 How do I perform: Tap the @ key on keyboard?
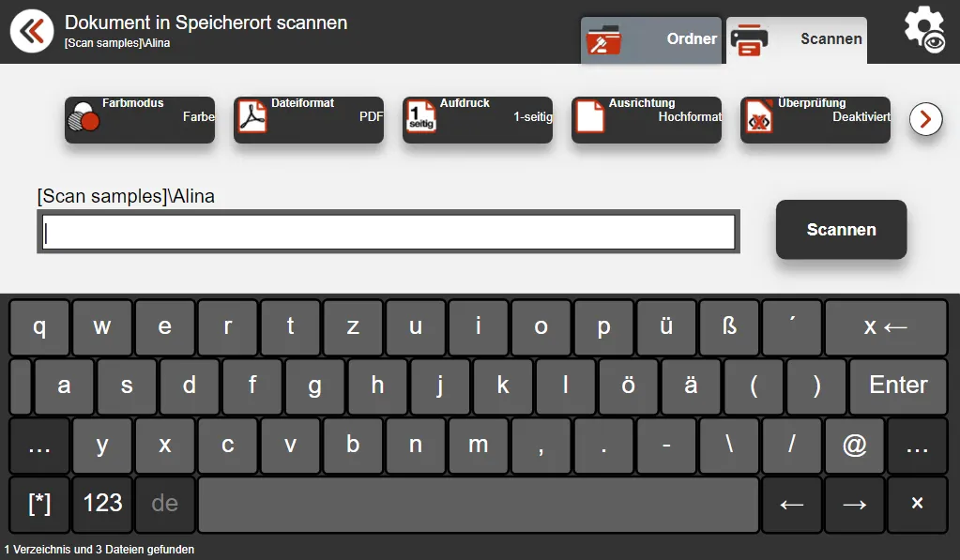(x=854, y=446)
